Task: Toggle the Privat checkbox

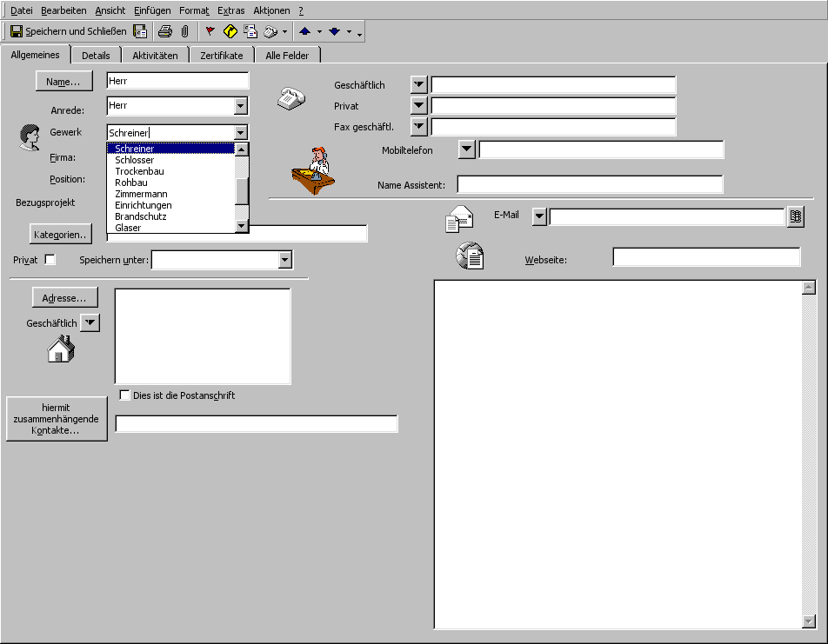Action: pyautogui.click(x=50, y=260)
